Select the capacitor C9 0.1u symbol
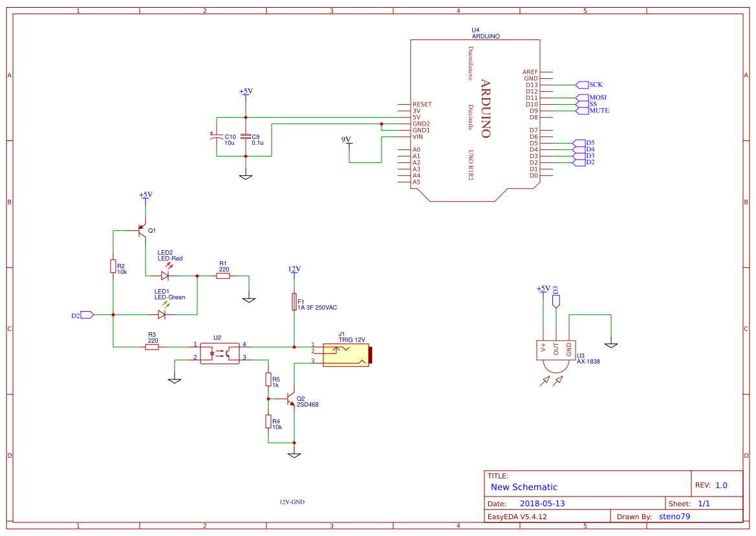This screenshot has height=536, width=756. [x=245, y=138]
